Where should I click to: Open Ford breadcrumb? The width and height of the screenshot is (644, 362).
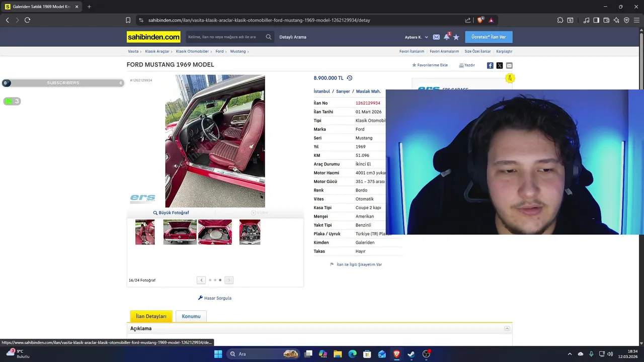coord(219,51)
